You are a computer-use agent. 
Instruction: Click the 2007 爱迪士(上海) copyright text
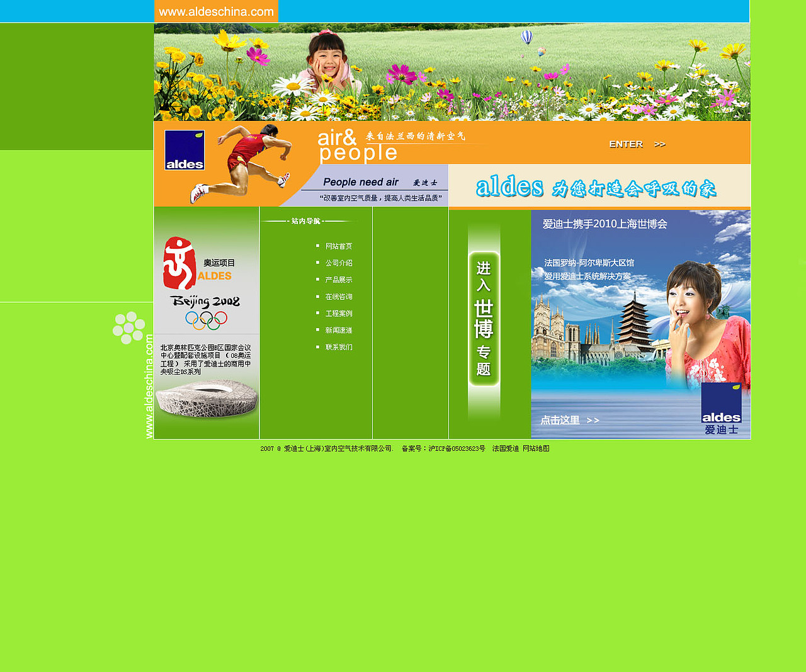click(327, 448)
